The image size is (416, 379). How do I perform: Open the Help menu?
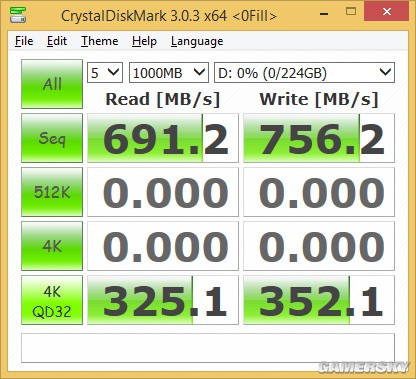(x=144, y=41)
